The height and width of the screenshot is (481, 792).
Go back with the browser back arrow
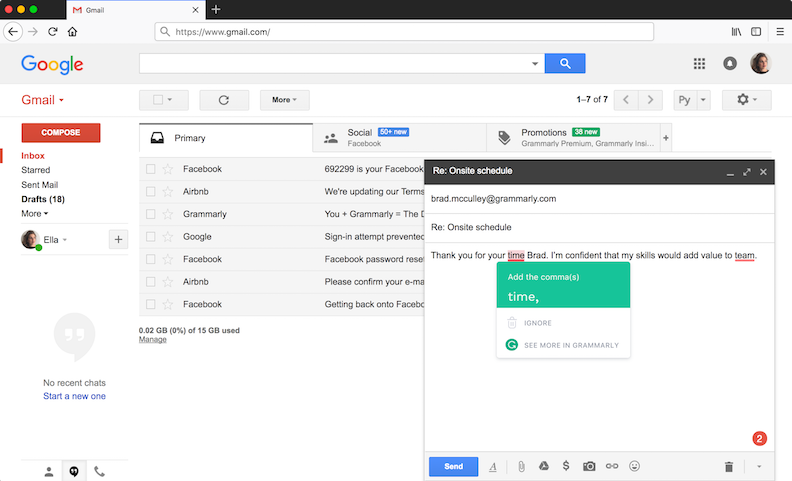coord(13,31)
